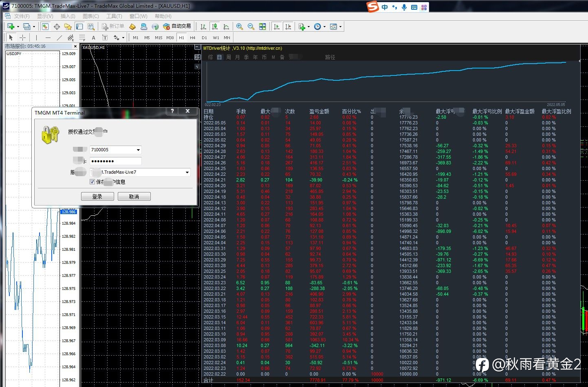Switch chart to bar chart icon
Screen dimensions: 588x387
coord(203,27)
